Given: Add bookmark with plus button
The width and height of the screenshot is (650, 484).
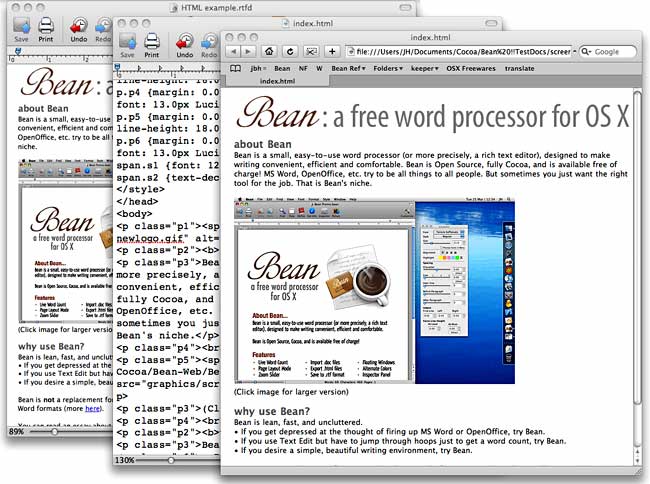Looking at the screenshot, I should point(332,51).
